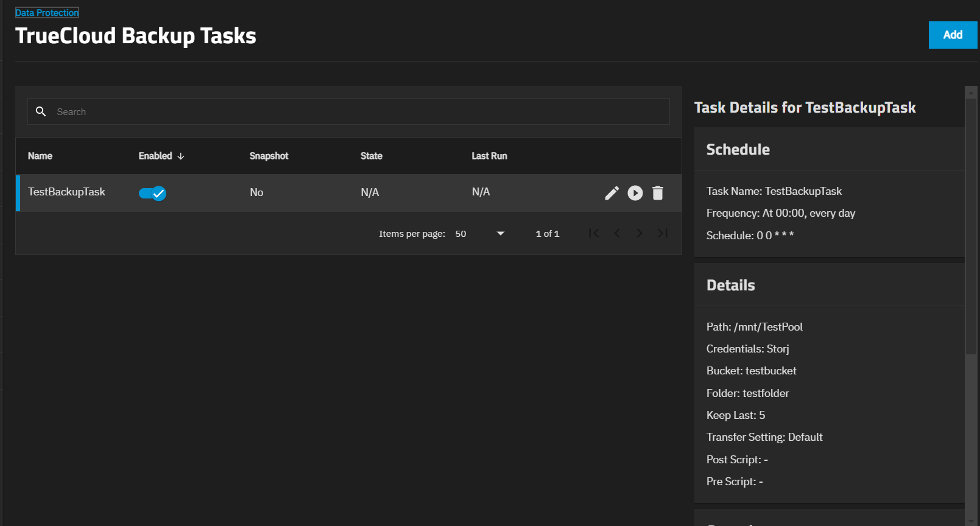This screenshot has width=980, height=526.
Task: Go to the previous page of results
Action: 617,233
